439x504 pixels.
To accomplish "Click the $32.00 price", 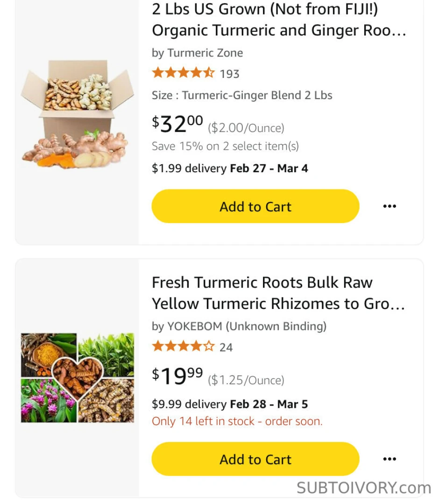I will (177, 124).
